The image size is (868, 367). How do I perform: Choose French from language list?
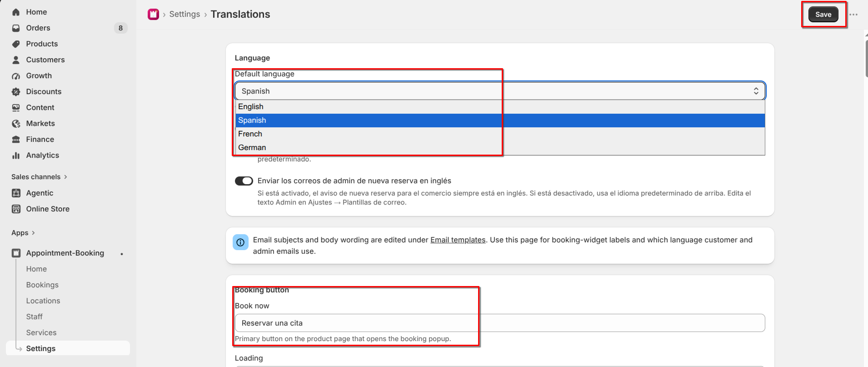[500, 134]
